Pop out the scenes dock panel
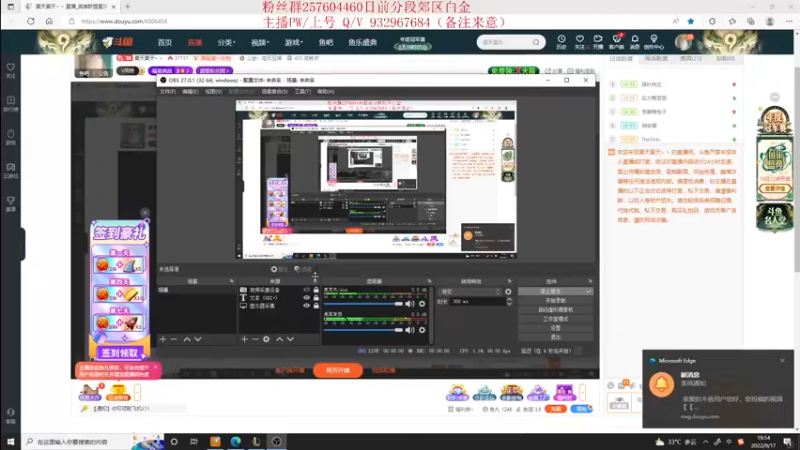Image resolution: width=800 pixels, height=450 pixels. [x=232, y=281]
